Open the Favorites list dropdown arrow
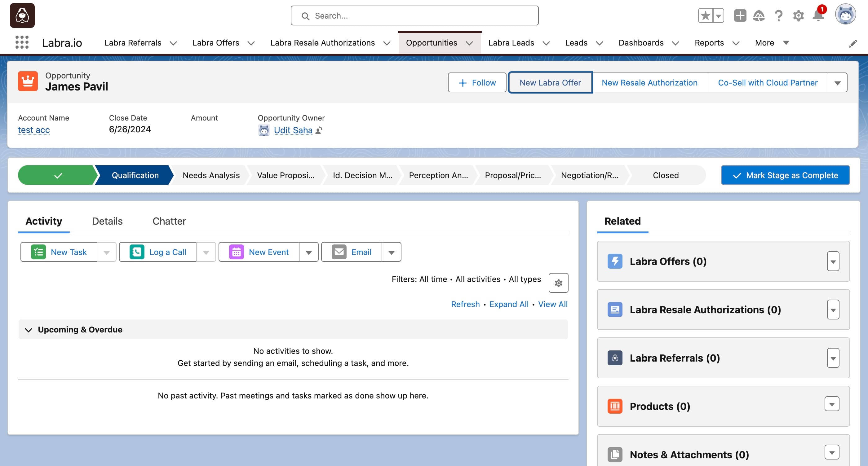This screenshot has width=868, height=466. tap(718, 15)
